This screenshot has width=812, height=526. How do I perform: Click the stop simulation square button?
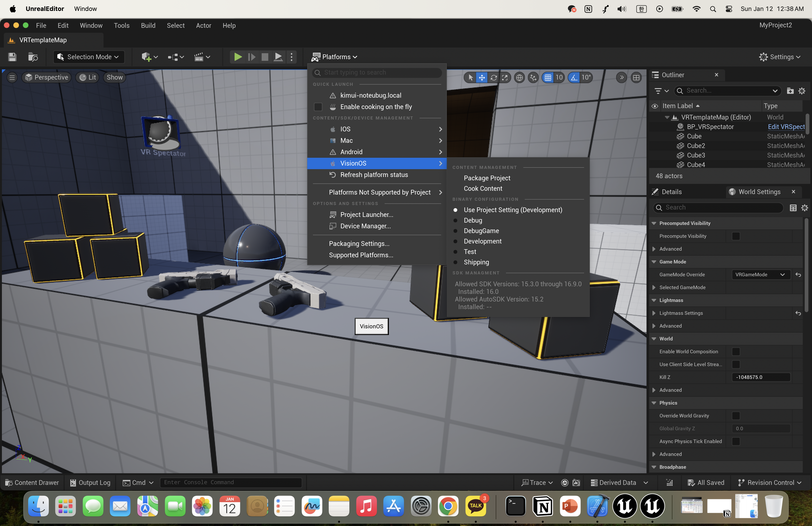point(265,57)
